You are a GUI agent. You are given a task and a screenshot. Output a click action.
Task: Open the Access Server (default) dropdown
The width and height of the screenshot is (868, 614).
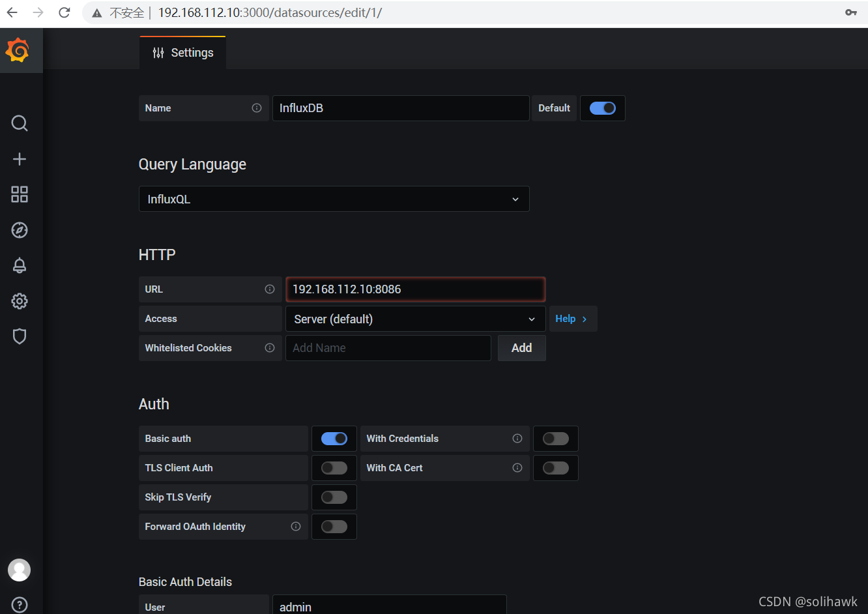[x=415, y=319]
